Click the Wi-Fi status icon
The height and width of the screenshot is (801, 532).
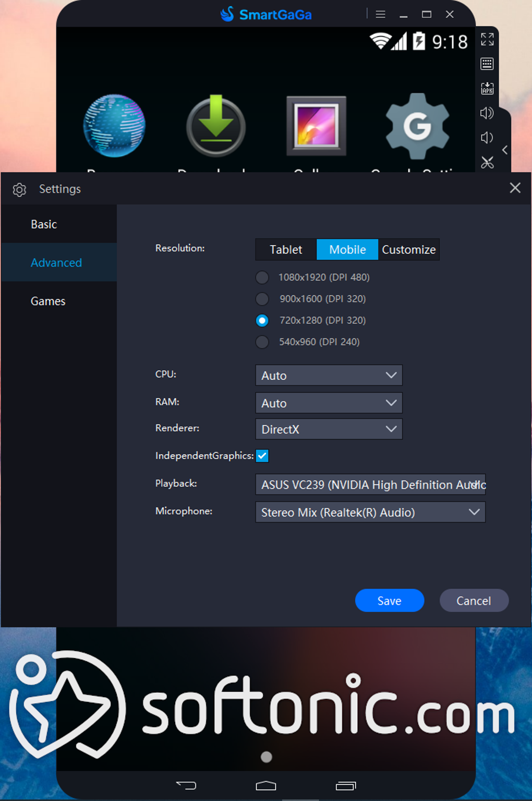click(x=380, y=41)
